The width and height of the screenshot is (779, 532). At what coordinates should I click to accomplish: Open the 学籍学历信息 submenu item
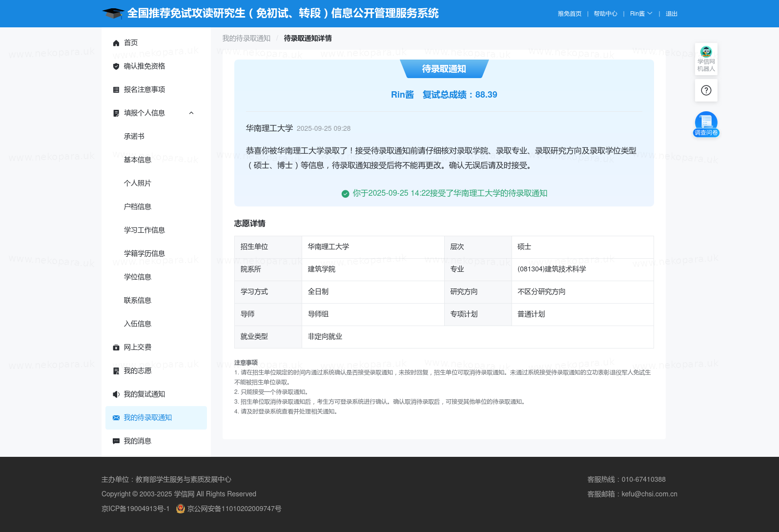click(x=144, y=254)
